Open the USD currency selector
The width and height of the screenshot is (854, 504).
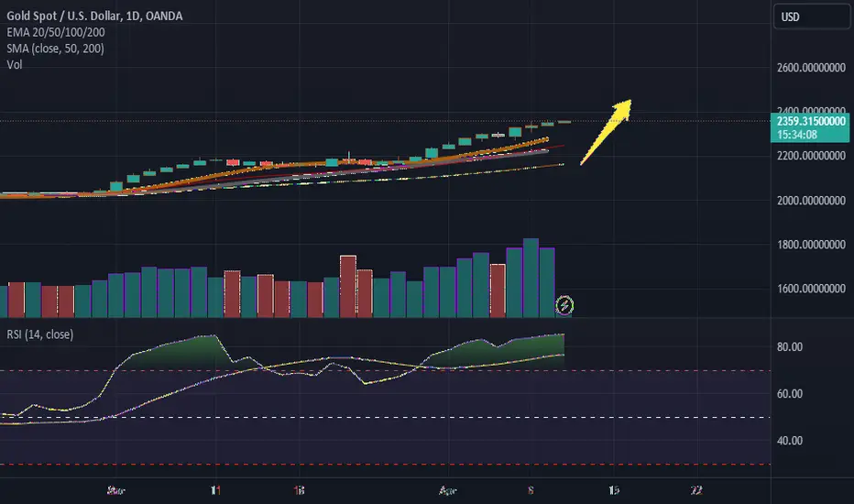coord(811,16)
